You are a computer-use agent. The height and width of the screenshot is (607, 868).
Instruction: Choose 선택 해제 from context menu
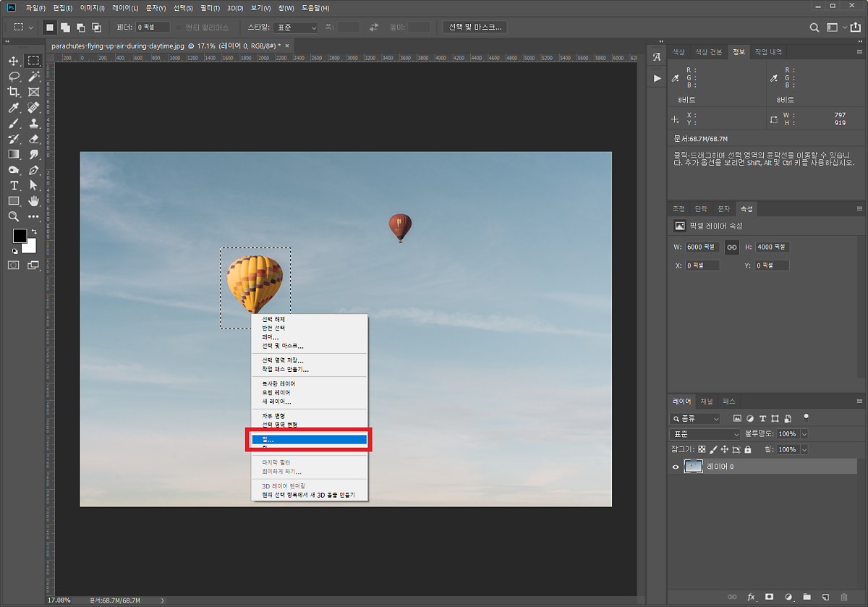point(273,319)
